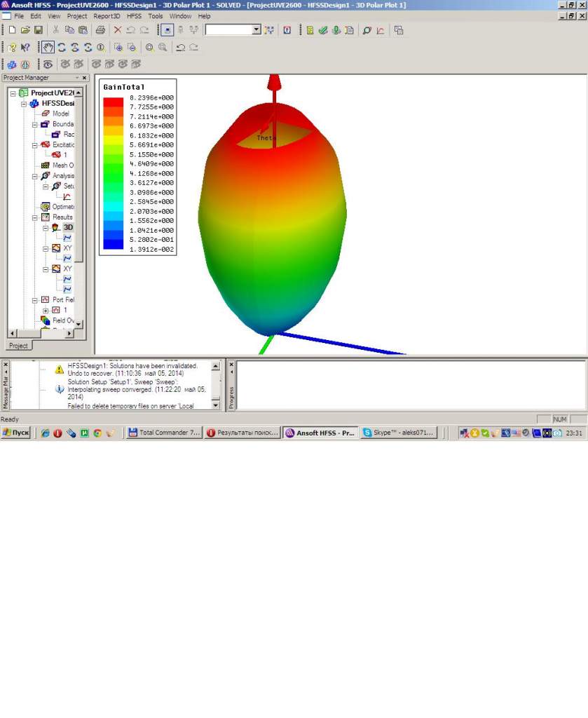Collapse the Boundaries tree node

35,125
